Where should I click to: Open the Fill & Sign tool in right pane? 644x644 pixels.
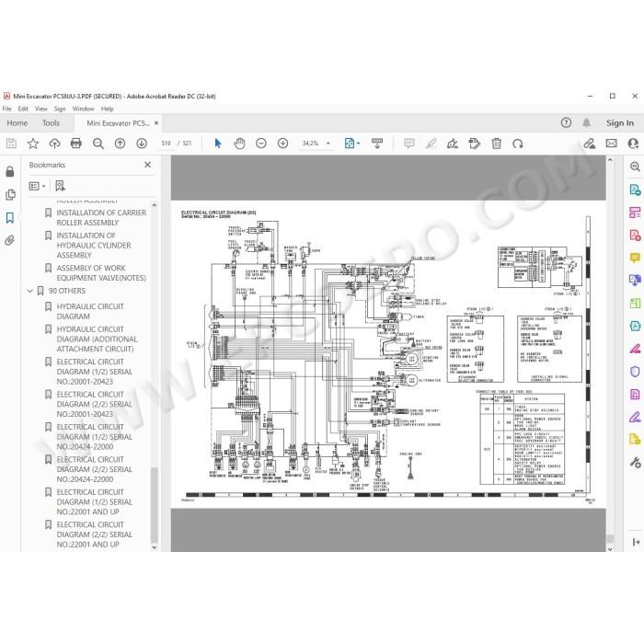635,349
